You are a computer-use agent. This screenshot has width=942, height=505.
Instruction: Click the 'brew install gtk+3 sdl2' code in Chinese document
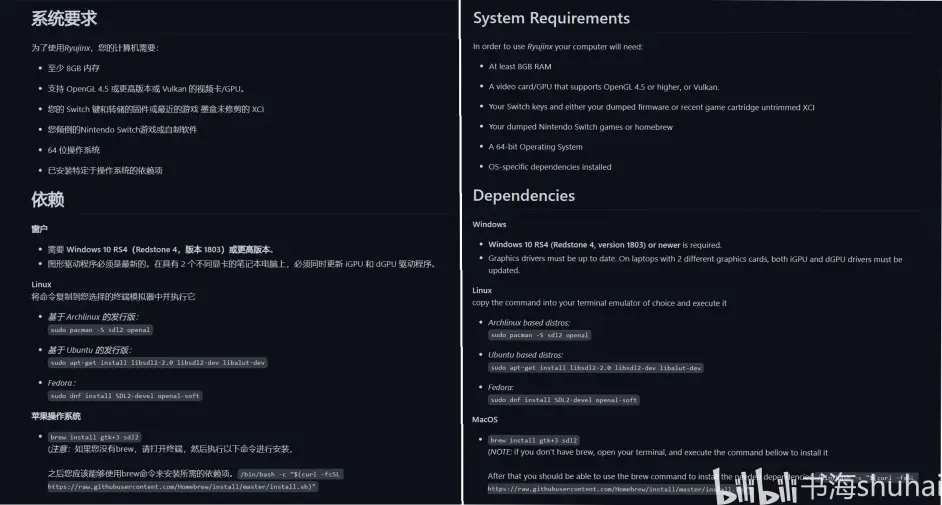(x=94, y=437)
